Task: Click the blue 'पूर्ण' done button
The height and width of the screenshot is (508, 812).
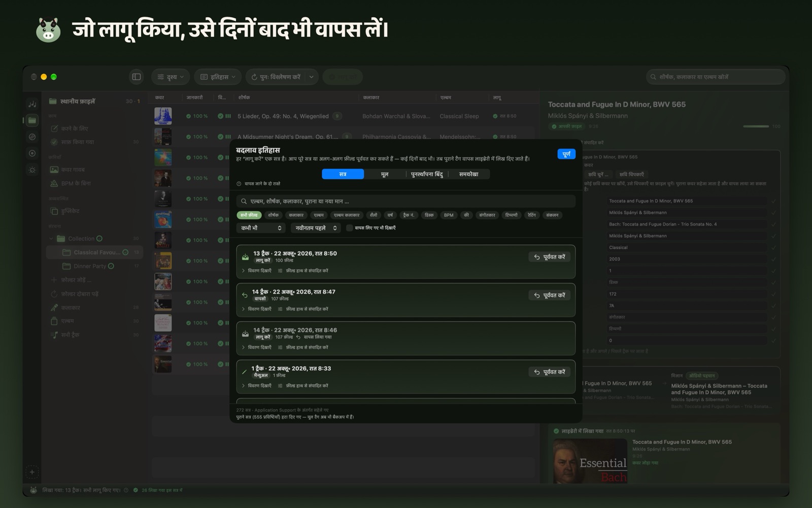Action: coord(566,154)
